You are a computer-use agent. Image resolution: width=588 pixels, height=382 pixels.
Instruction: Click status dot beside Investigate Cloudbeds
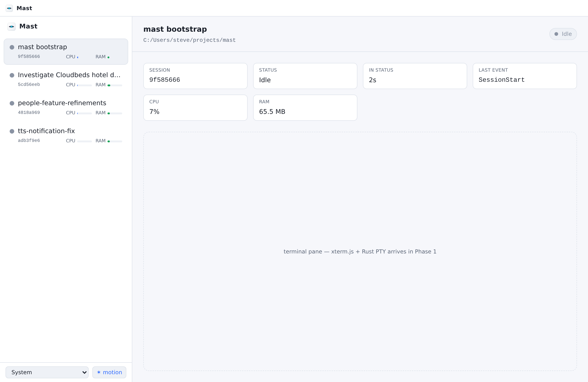click(12, 75)
